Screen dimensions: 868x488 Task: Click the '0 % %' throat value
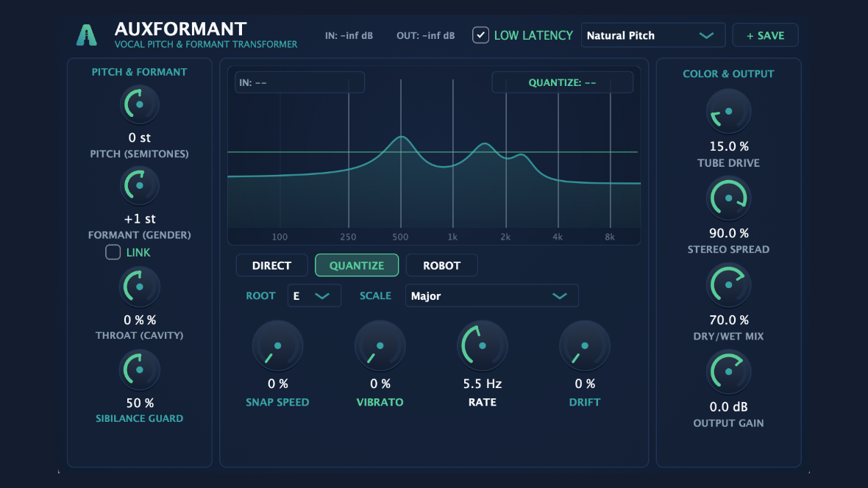[x=140, y=320]
